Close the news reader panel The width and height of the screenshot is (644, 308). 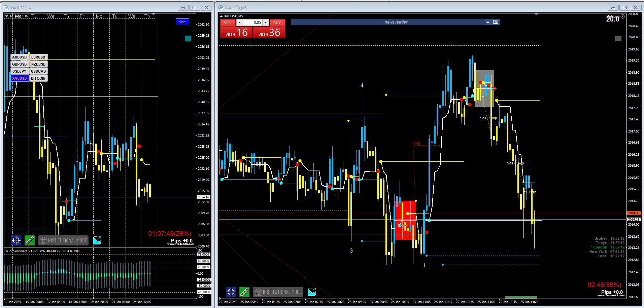[x=496, y=22]
